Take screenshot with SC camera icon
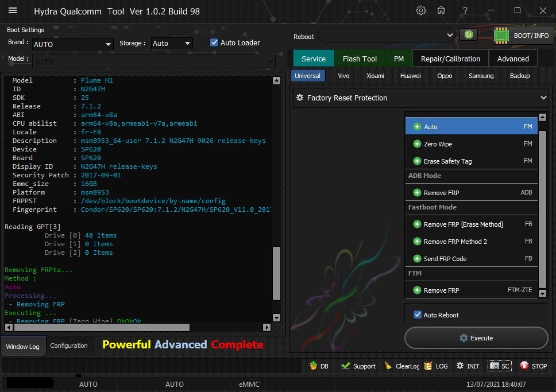This screenshot has height=392, width=556. tap(495, 366)
